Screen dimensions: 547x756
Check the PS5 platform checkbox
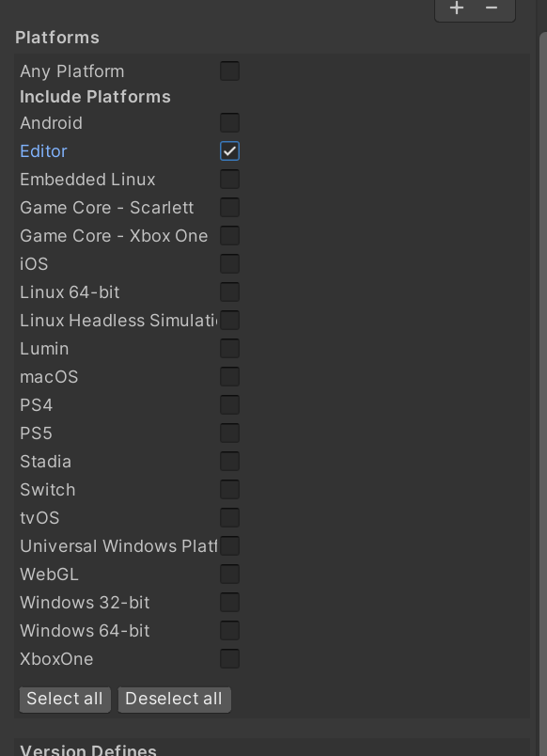tap(229, 433)
